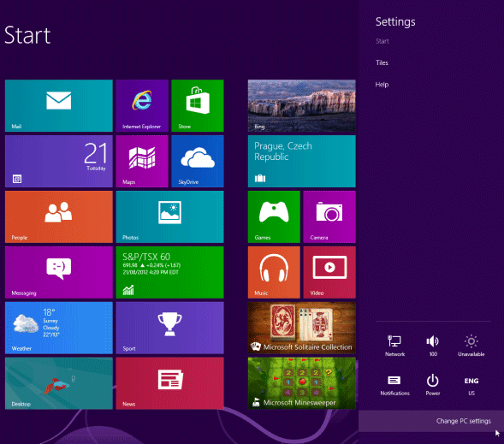Click the Network icon in Settings
Image resolution: width=504 pixels, height=444 pixels.
[x=394, y=346]
